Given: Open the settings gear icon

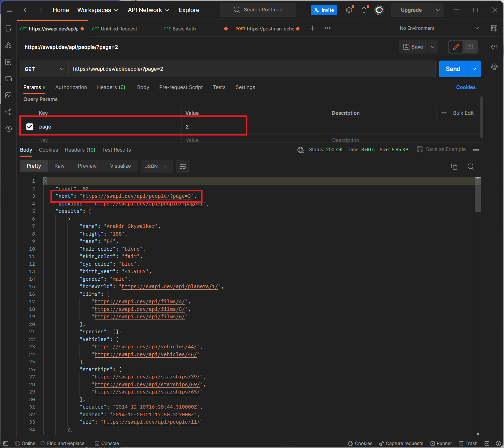Looking at the screenshot, I should pos(349,10).
